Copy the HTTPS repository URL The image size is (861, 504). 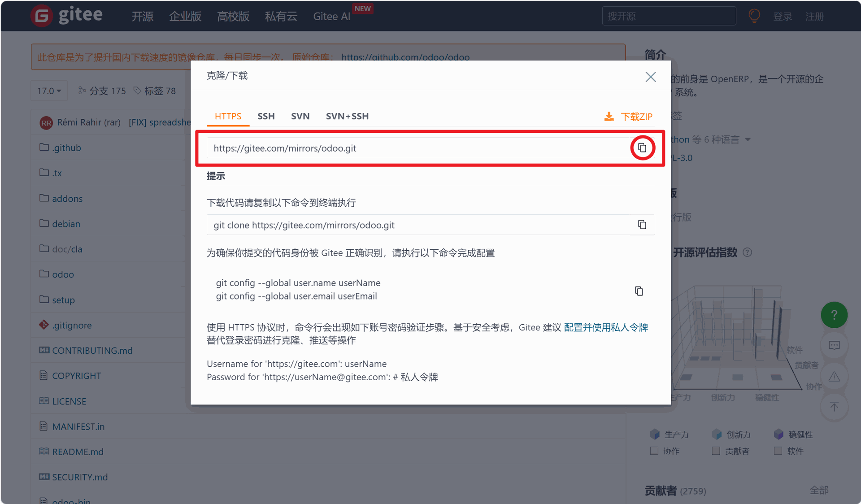coord(642,148)
